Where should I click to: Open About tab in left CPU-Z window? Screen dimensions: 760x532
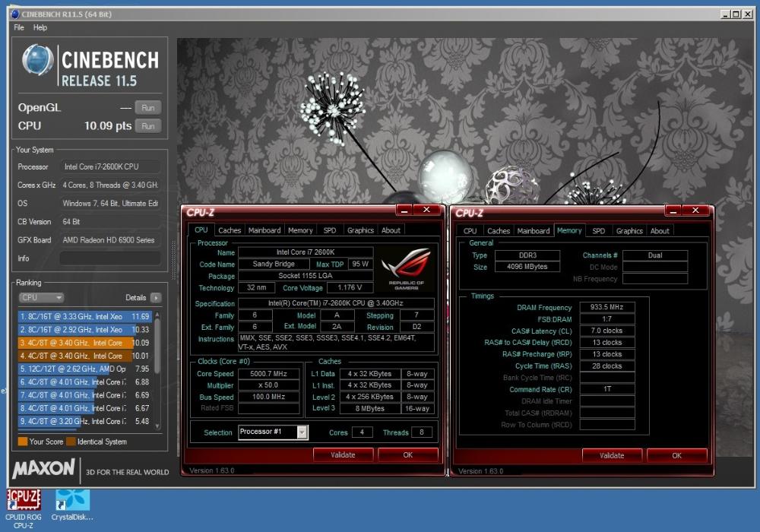[391, 230]
